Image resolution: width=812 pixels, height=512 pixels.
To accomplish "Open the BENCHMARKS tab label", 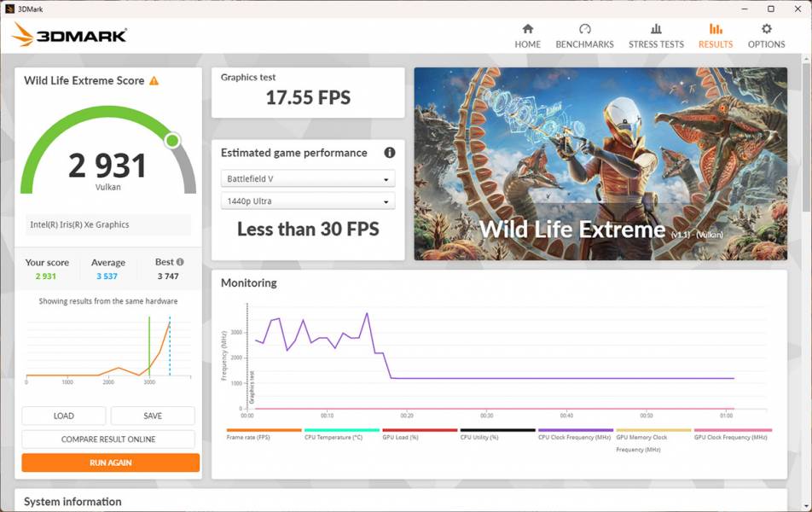I will [x=584, y=44].
